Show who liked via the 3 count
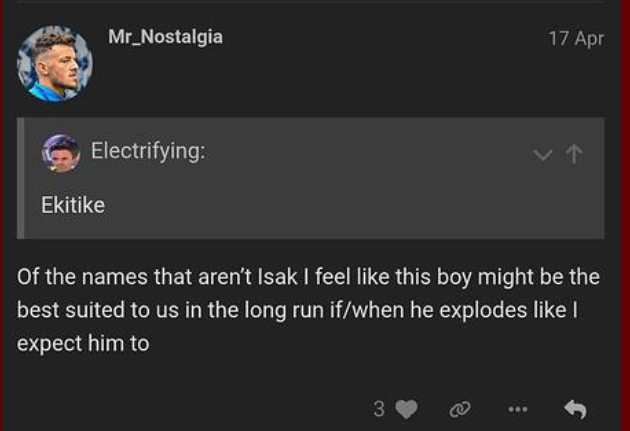Image resolution: width=630 pixels, height=431 pixels. (x=379, y=409)
